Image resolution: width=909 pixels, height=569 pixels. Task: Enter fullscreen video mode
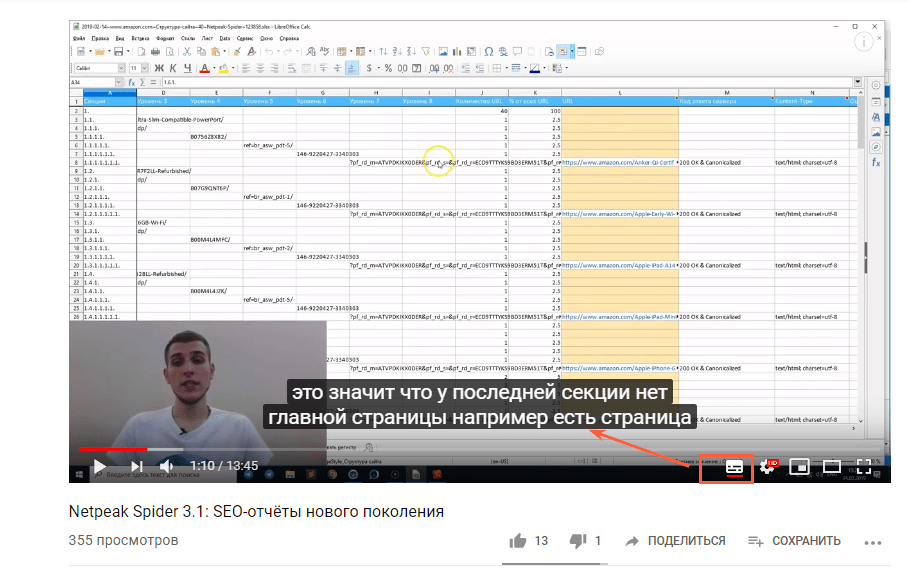[864, 466]
